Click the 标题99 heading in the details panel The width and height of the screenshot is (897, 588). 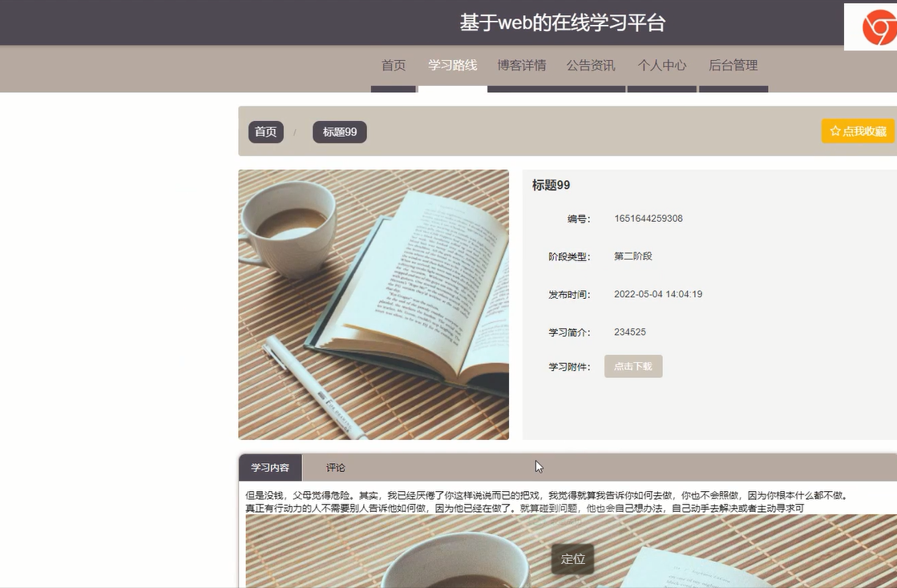tap(551, 185)
